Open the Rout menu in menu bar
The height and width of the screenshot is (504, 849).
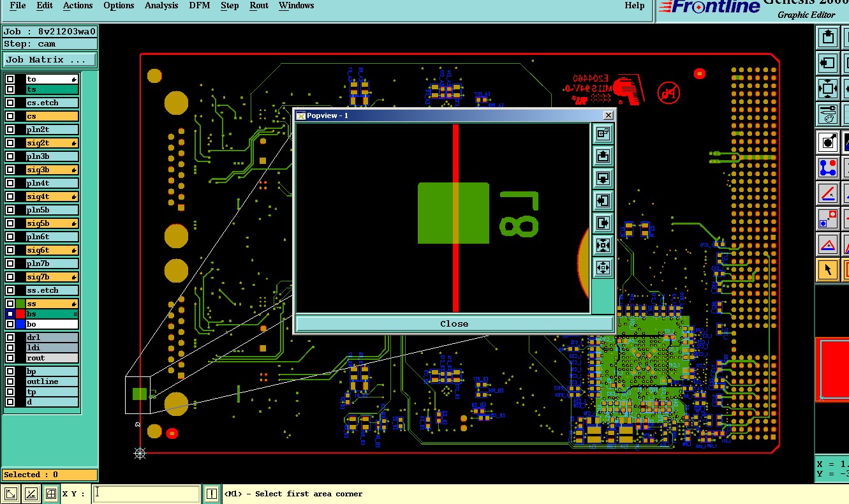click(x=259, y=6)
